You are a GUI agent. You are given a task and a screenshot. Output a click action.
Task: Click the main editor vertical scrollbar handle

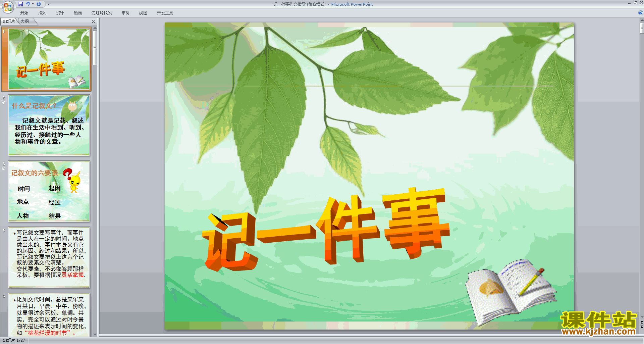click(642, 28)
